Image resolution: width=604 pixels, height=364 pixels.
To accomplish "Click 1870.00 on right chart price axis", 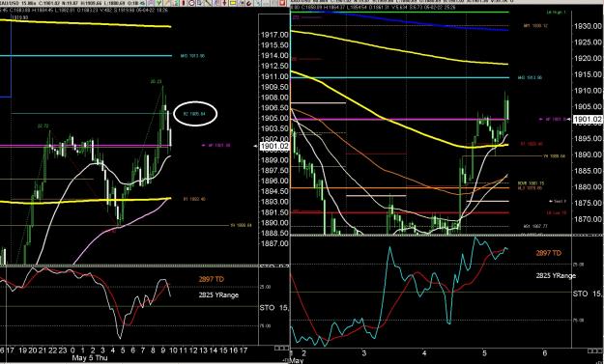I will point(588,219).
